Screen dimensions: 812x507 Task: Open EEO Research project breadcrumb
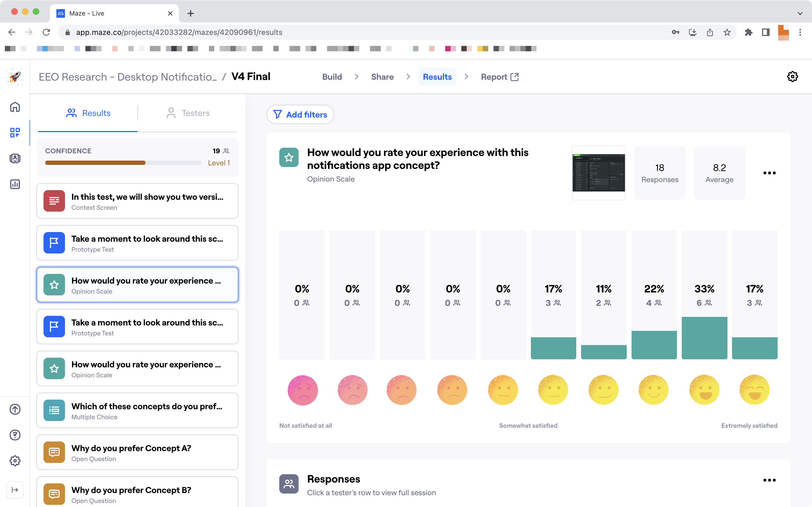128,77
